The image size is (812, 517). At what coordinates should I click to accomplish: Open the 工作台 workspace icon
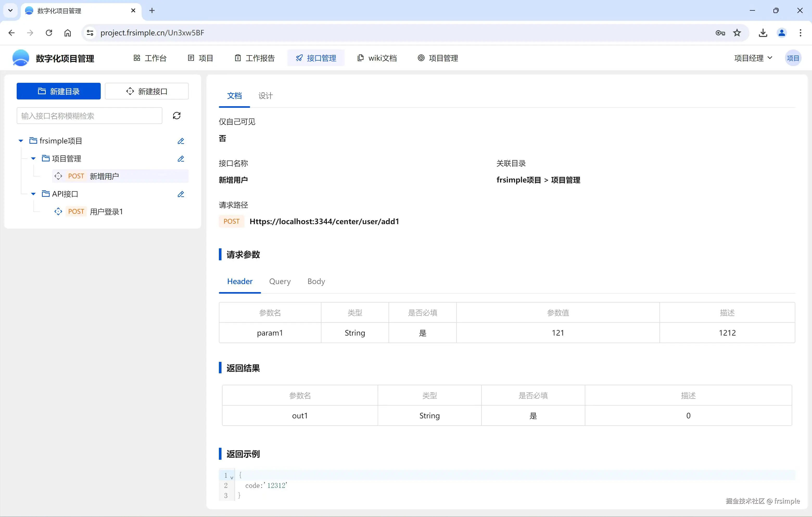coord(137,58)
